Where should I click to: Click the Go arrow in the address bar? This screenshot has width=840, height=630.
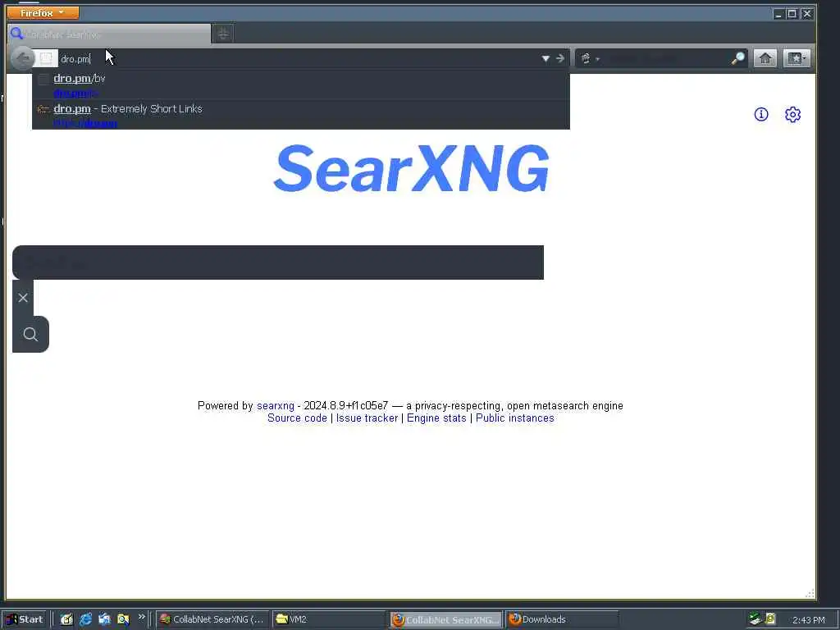tap(559, 58)
